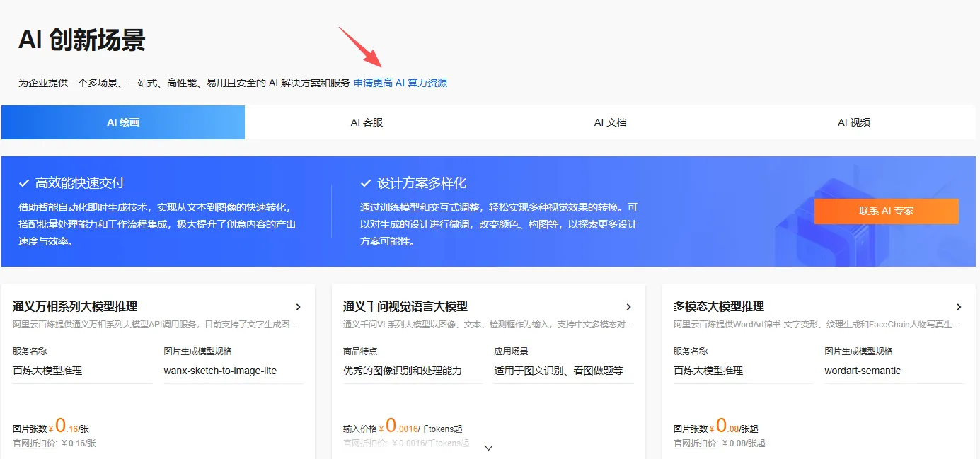Switch to the AI 视频 tab
980x459 pixels.
tap(853, 122)
